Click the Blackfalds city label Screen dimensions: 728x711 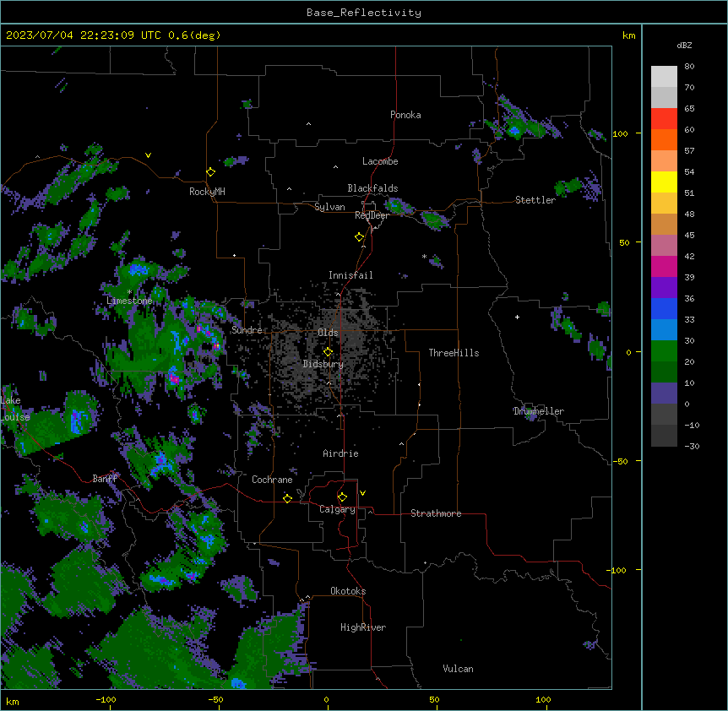[372, 188]
